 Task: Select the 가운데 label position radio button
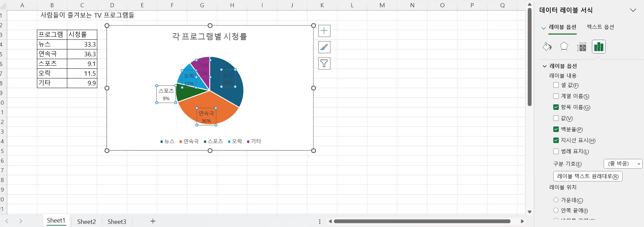click(556, 200)
